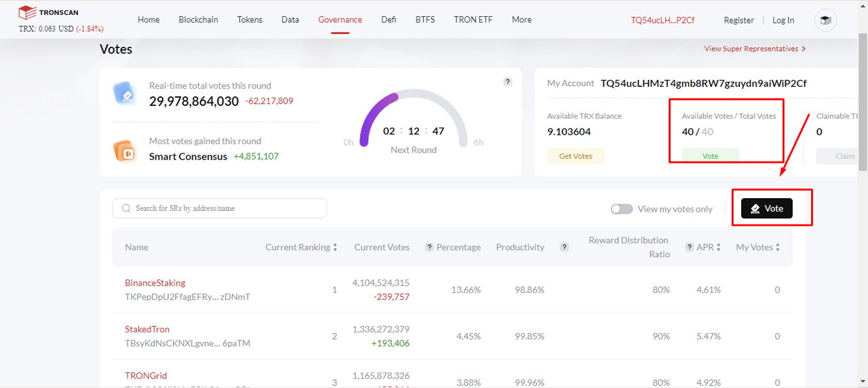Viewport: 868px width, 388px height.
Task: Click the Next Round countdown gauge
Action: coord(414,119)
